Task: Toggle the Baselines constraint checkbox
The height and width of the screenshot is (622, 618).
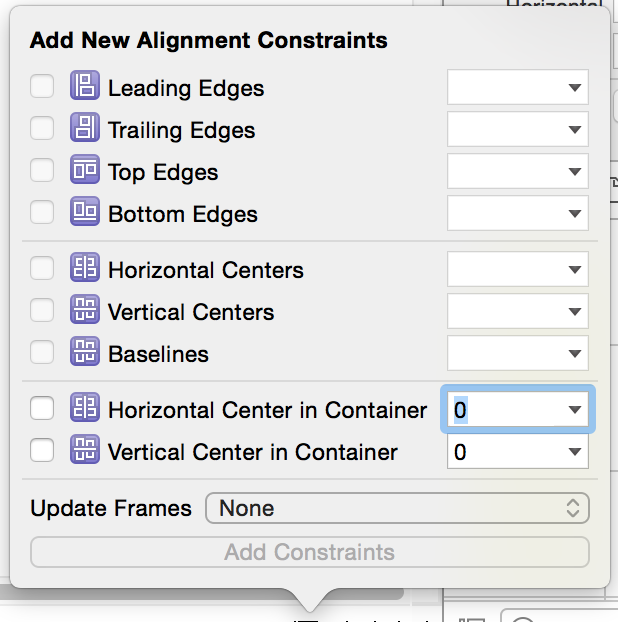Action: 42,353
